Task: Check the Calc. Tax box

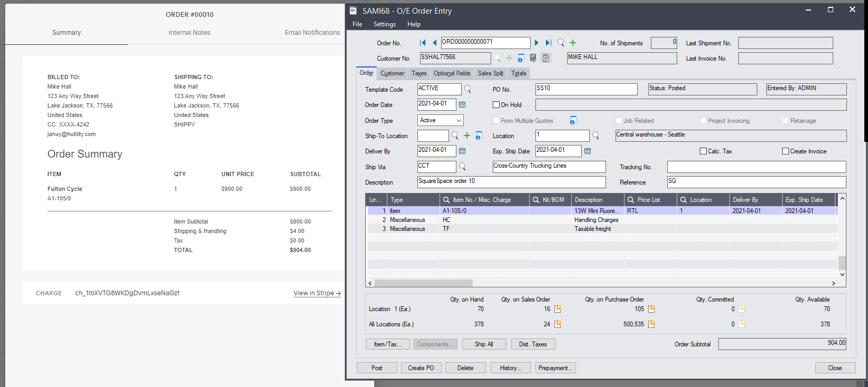Action: 703,151
